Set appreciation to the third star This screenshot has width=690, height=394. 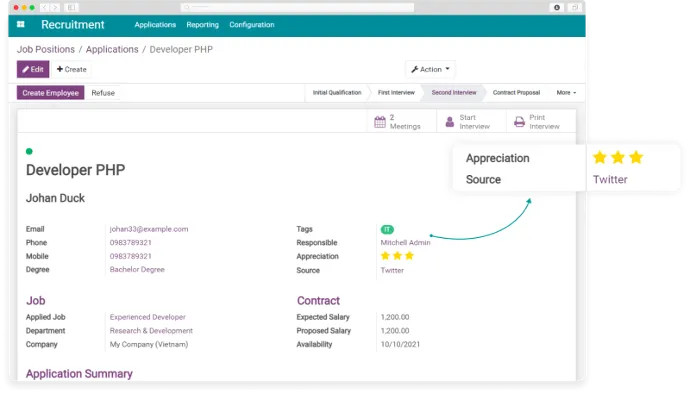coord(409,256)
